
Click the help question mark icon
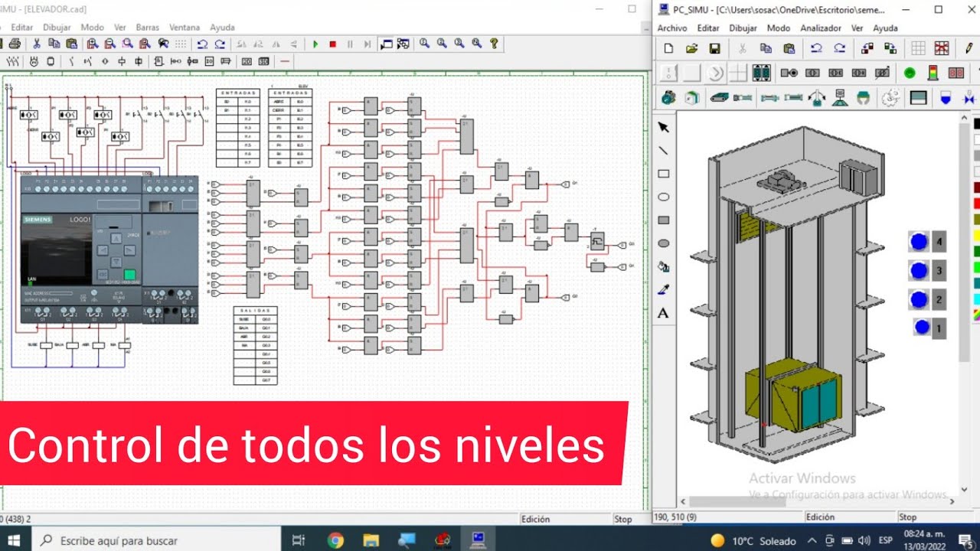point(494,44)
